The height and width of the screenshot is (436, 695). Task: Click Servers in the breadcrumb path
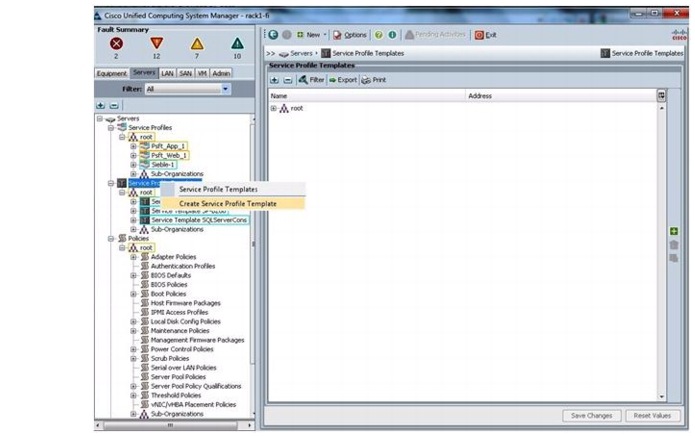click(x=301, y=53)
